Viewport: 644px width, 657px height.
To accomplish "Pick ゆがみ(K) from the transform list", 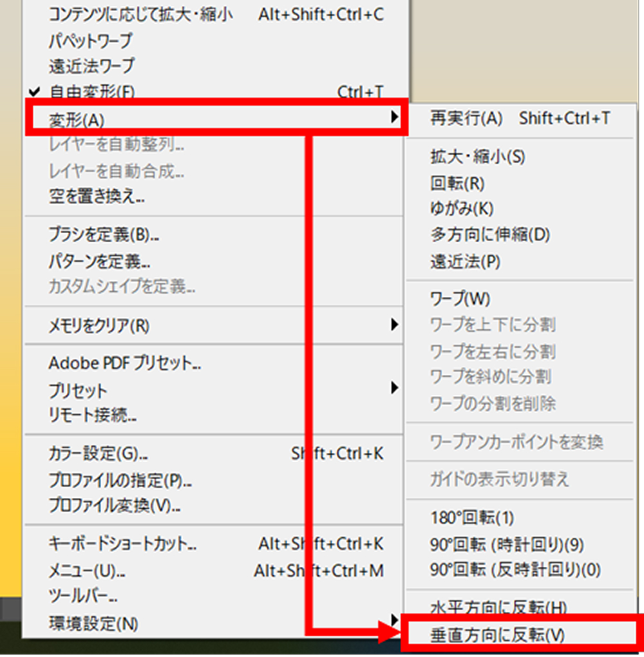I will click(461, 209).
